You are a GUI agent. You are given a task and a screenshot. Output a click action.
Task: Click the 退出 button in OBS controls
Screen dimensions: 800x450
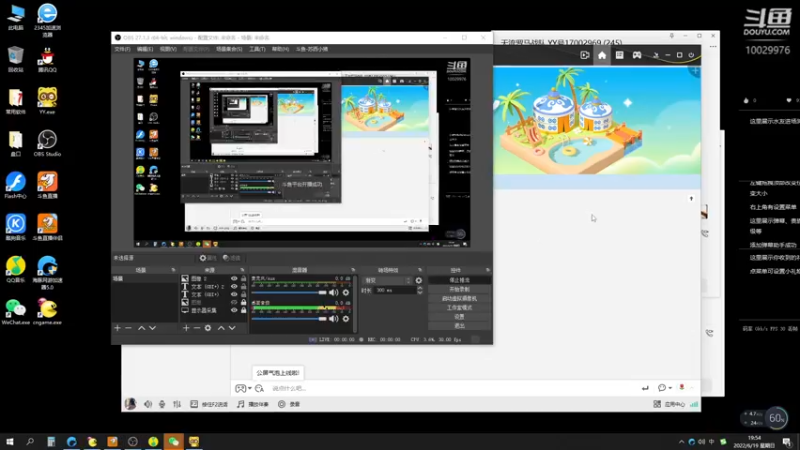[459, 326]
